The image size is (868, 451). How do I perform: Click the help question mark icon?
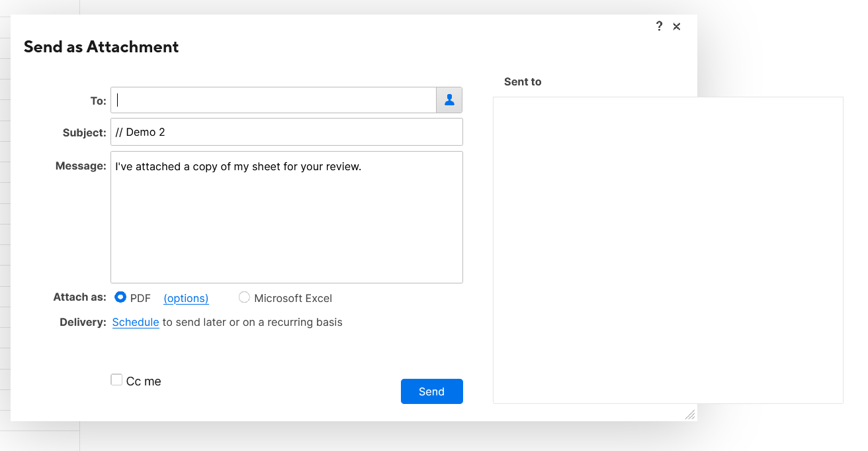pyautogui.click(x=659, y=26)
